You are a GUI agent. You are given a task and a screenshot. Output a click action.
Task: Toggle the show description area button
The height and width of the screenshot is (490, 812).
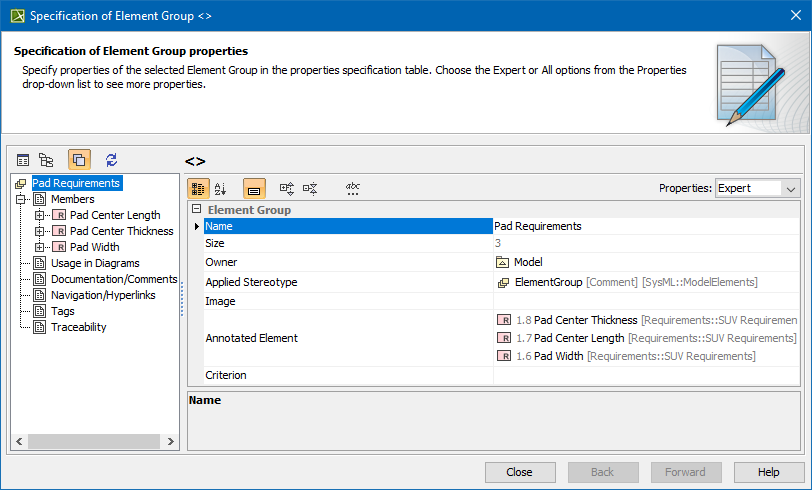254,188
